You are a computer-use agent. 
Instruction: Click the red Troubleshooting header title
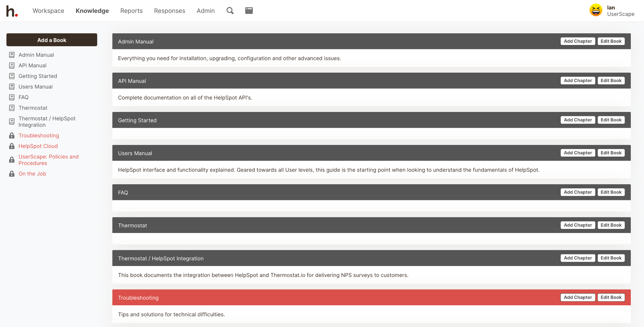138,298
